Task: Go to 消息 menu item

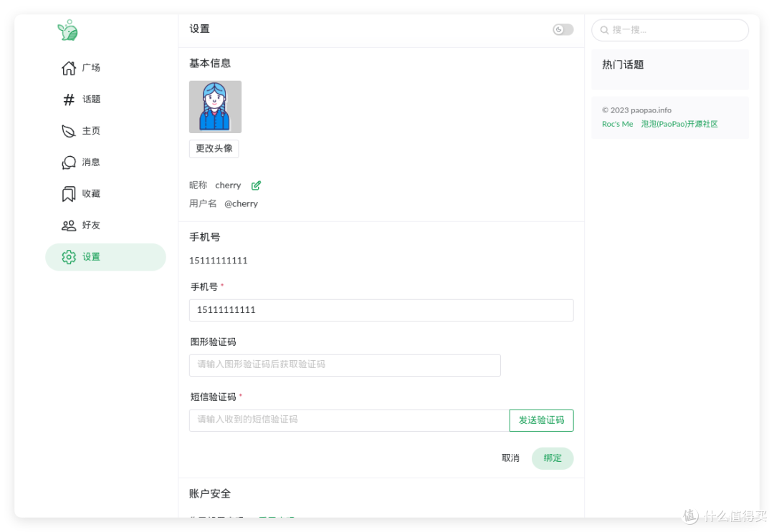Action: click(105, 163)
